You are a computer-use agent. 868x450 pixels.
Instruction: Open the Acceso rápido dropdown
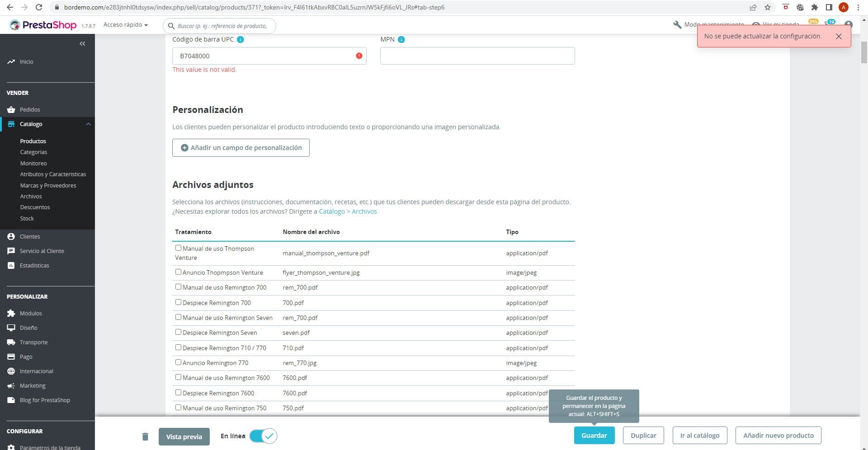click(126, 25)
